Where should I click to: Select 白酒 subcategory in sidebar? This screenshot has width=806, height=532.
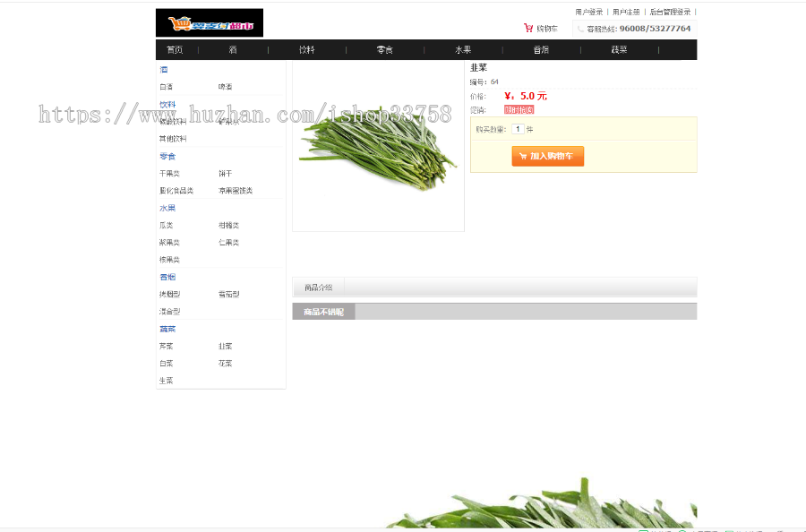pyautogui.click(x=167, y=86)
